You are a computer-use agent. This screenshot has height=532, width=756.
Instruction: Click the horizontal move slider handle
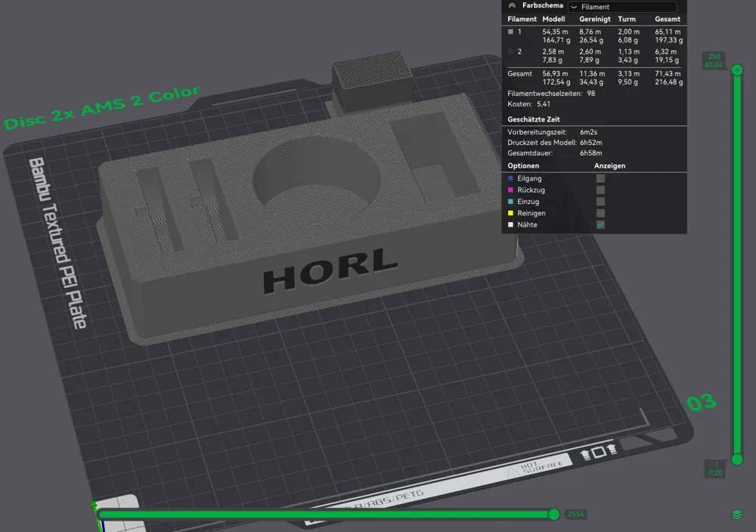coord(554,515)
